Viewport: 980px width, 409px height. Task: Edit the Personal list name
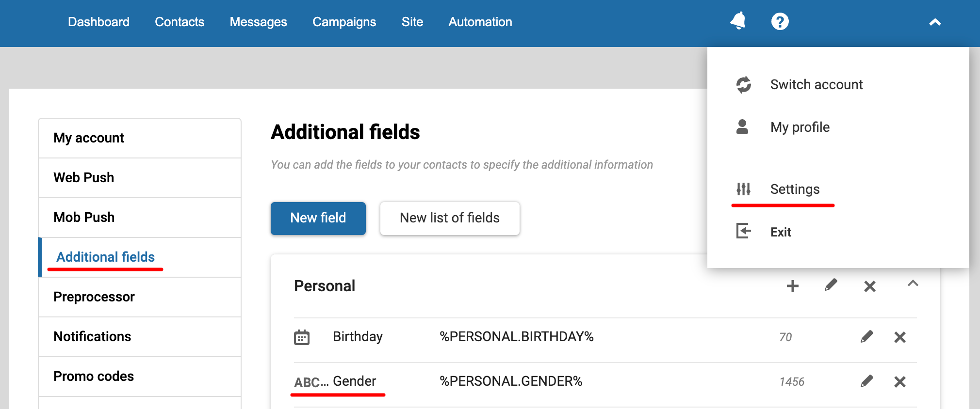(831, 285)
